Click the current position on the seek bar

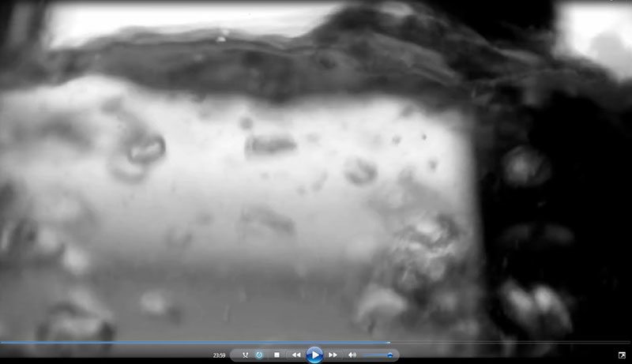tap(389, 343)
